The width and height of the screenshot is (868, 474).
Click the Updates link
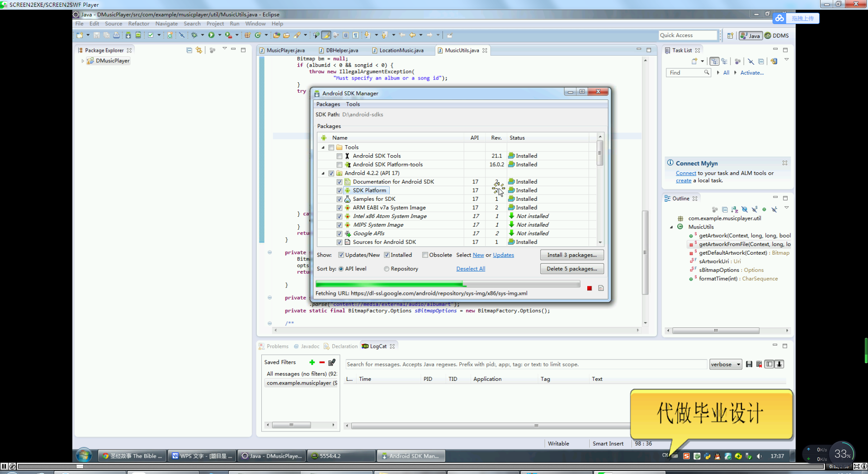(x=503, y=255)
